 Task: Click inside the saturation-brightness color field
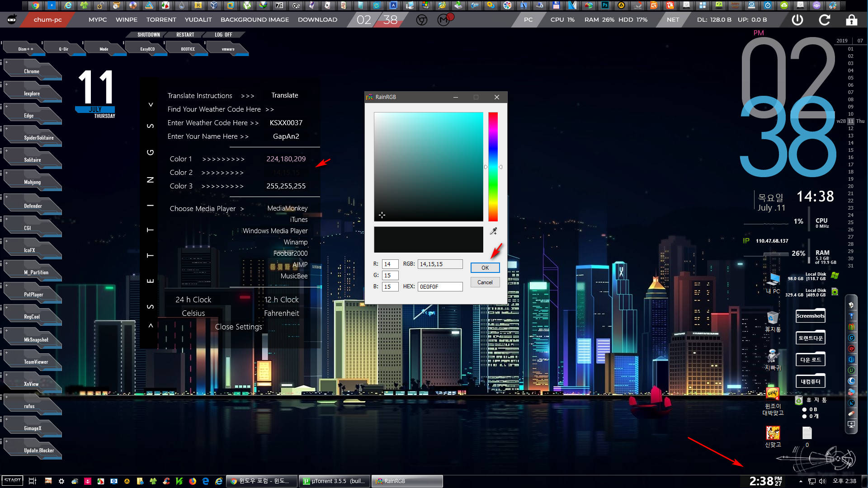tap(429, 167)
